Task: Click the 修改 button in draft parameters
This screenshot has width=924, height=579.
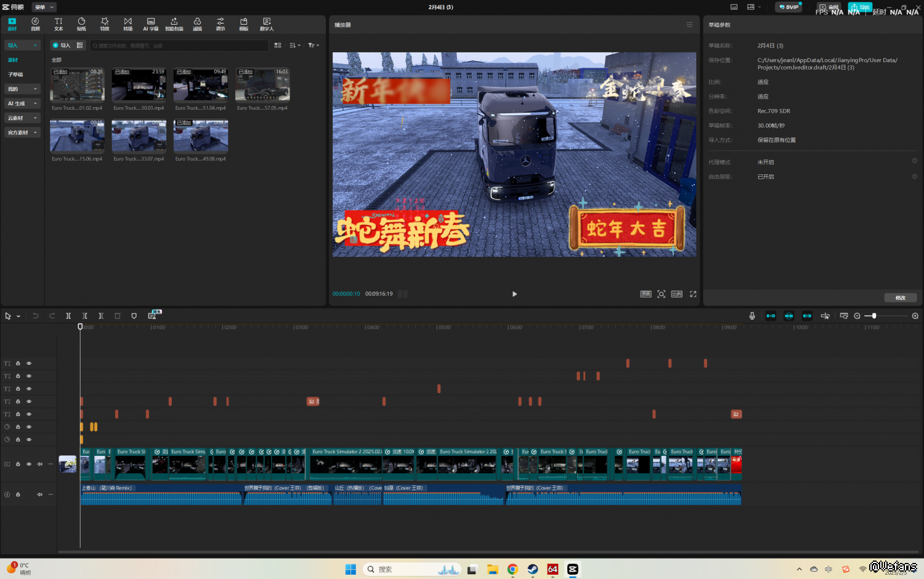Action: 900,298
